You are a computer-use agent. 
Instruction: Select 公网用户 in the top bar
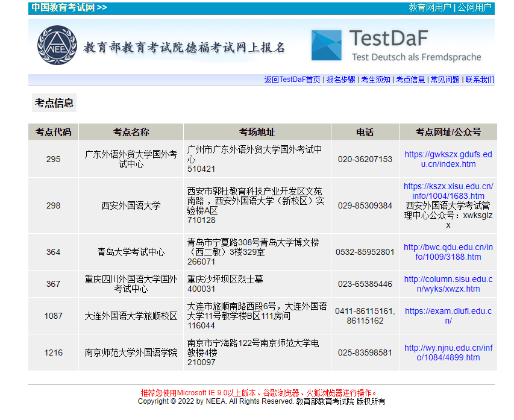pyautogui.click(x=474, y=8)
